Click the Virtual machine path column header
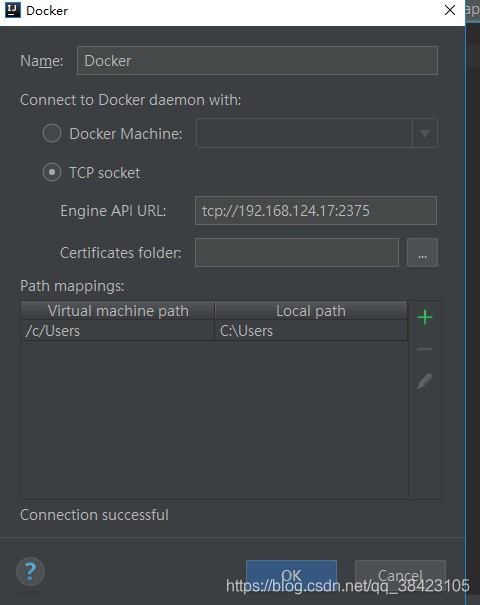The height and width of the screenshot is (605, 480). tap(118, 311)
